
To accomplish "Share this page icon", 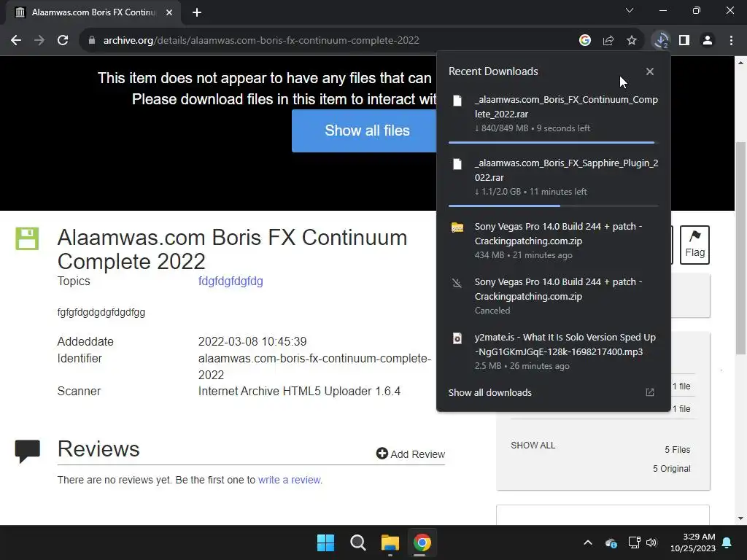I will point(608,41).
